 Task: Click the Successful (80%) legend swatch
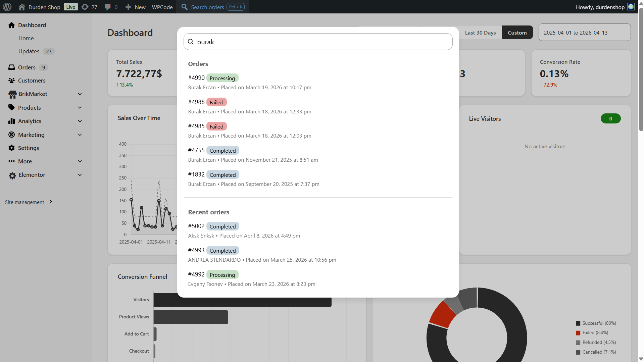pyautogui.click(x=578, y=323)
